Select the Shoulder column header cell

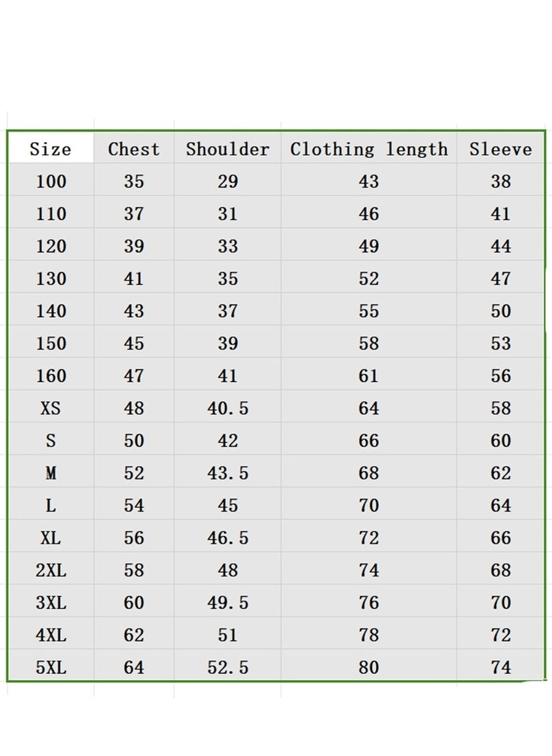coord(227,148)
